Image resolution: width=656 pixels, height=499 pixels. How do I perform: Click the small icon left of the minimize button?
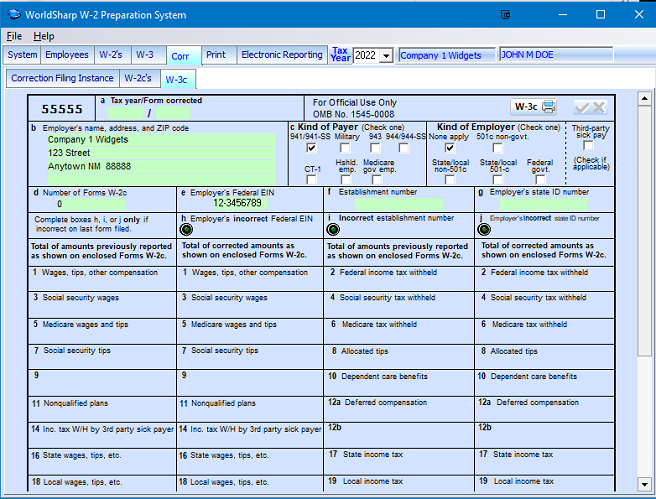[x=506, y=15]
